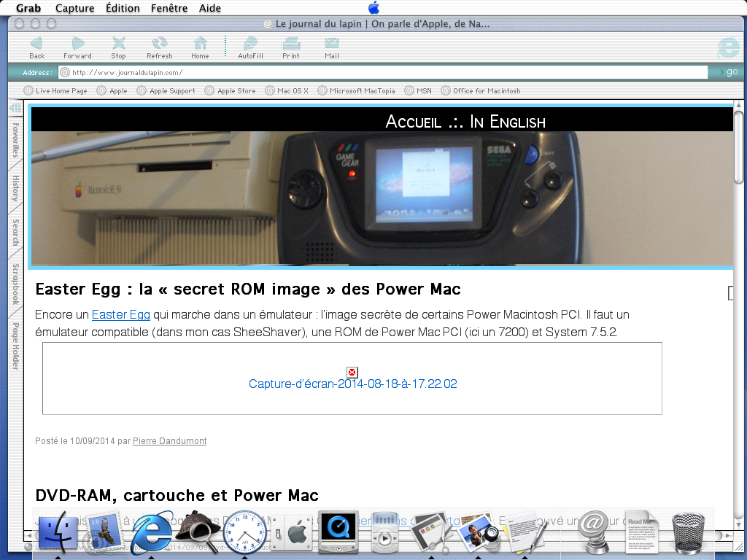This screenshot has height=560, width=747.
Task: Click the broken image icon
Action: click(x=352, y=373)
